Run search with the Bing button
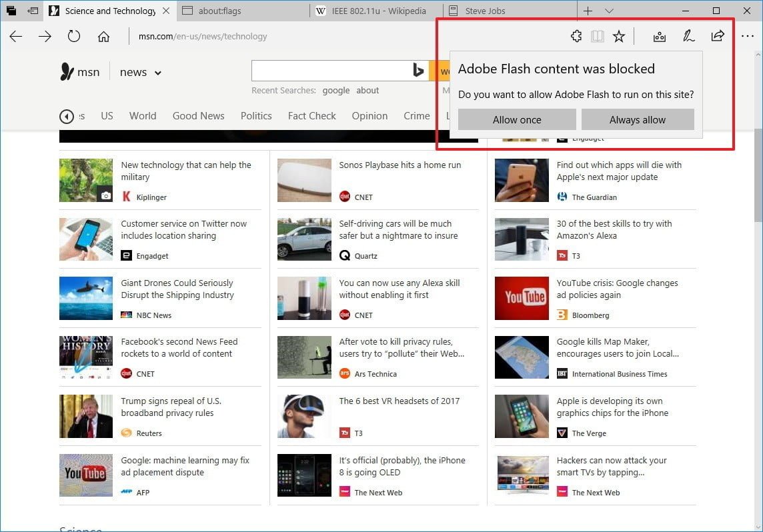Screen dimensions: 763x532 (x=419, y=71)
